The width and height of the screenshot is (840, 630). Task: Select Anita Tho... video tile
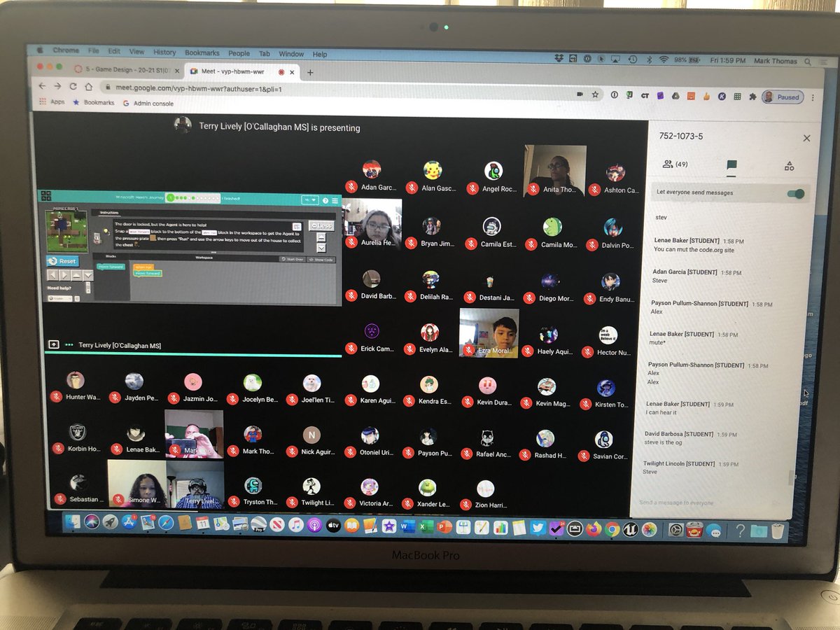tap(554, 171)
